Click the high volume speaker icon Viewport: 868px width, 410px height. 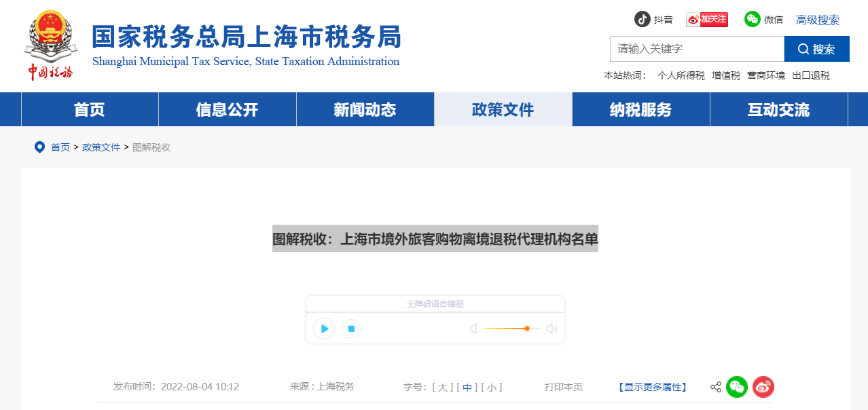[x=551, y=329]
